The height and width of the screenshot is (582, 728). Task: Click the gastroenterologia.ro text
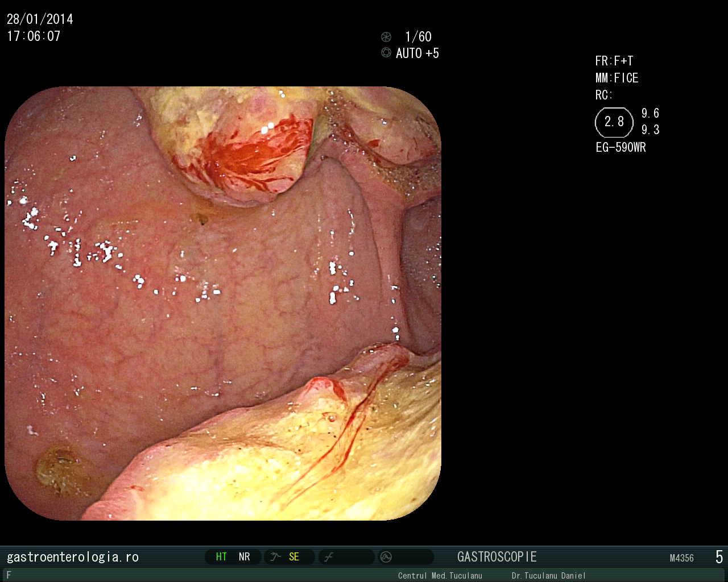pyautogui.click(x=73, y=557)
